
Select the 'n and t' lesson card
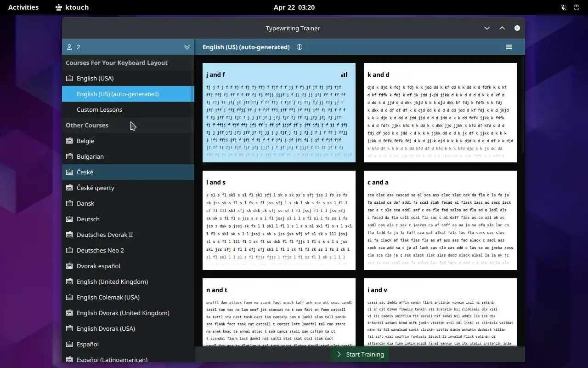click(279, 312)
